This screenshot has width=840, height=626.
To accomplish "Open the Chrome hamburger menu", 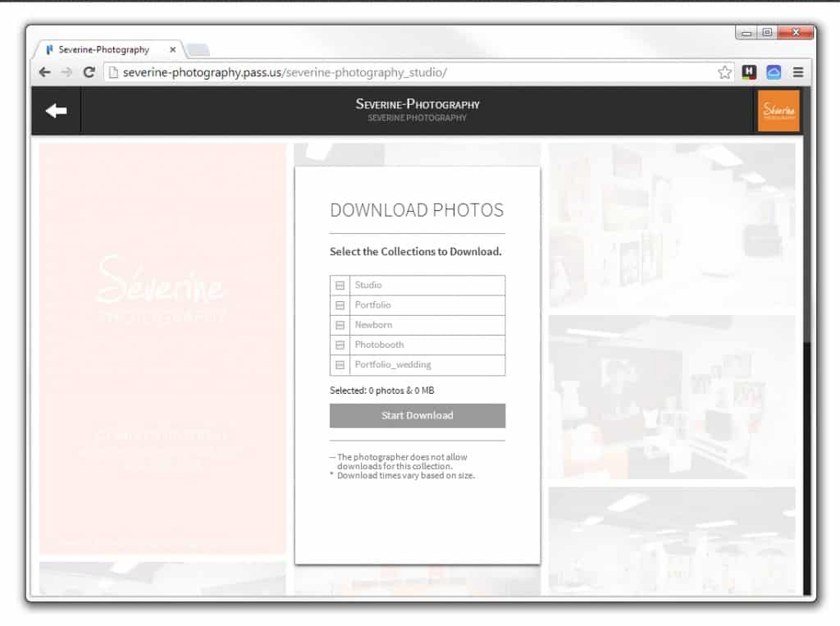I will pyautogui.click(x=798, y=72).
